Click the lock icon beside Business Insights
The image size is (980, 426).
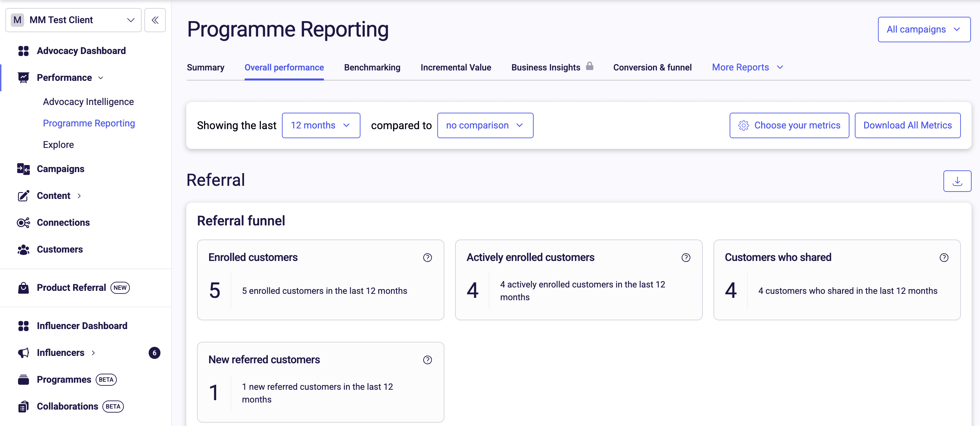tap(589, 66)
